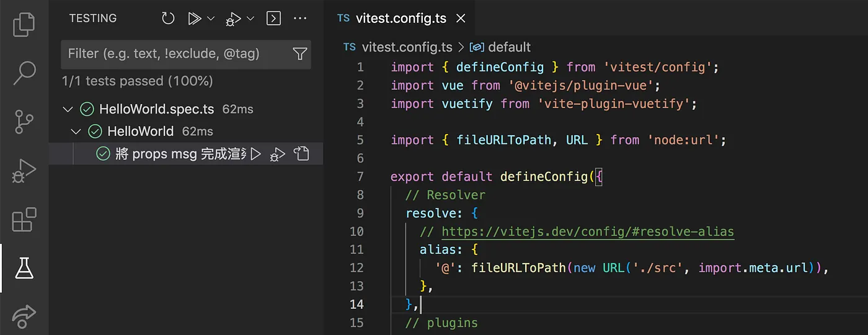Click '1/1 tests passed (100%)' text
The image size is (868, 335).
[x=138, y=81]
